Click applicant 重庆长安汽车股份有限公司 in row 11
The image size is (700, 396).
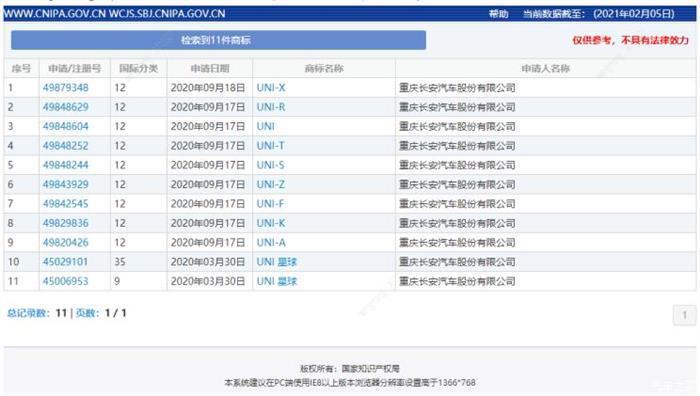click(x=457, y=281)
